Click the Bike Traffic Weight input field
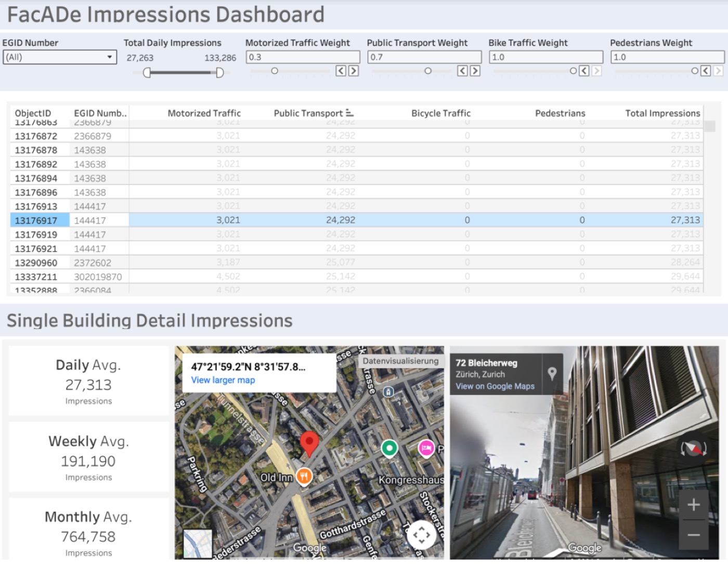 (546, 57)
